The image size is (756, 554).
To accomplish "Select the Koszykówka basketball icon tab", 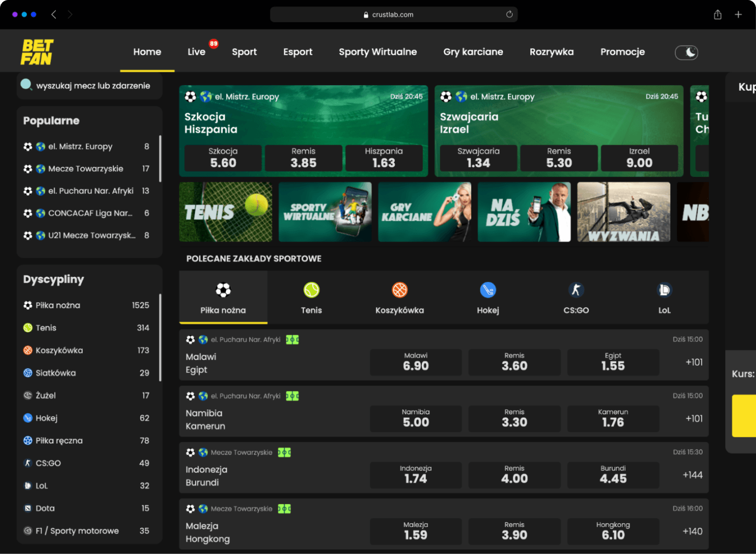I will [399, 290].
